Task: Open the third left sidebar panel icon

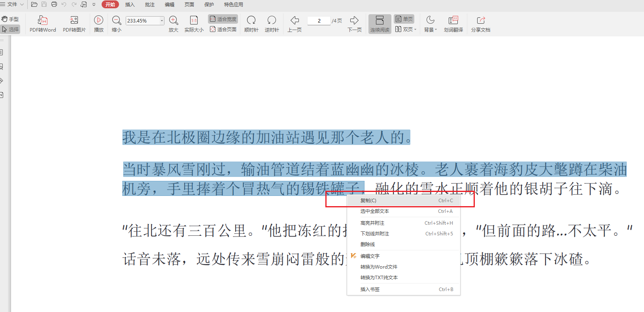Action: [2, 81]
